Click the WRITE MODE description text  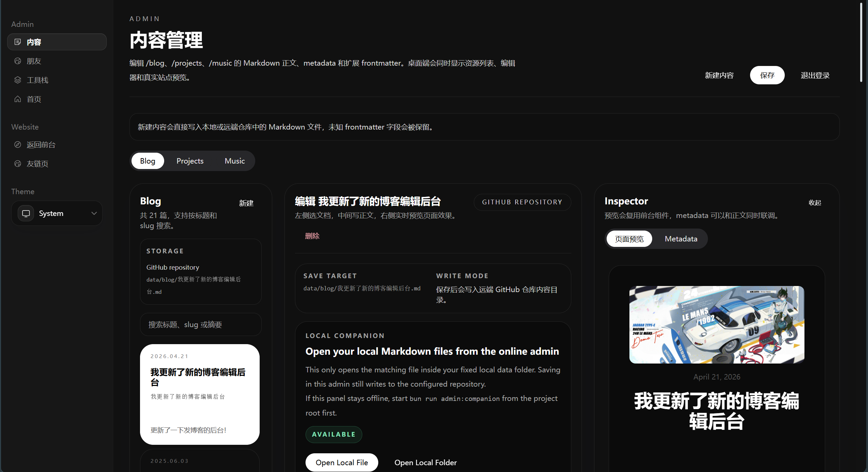[x=497, y=294]
